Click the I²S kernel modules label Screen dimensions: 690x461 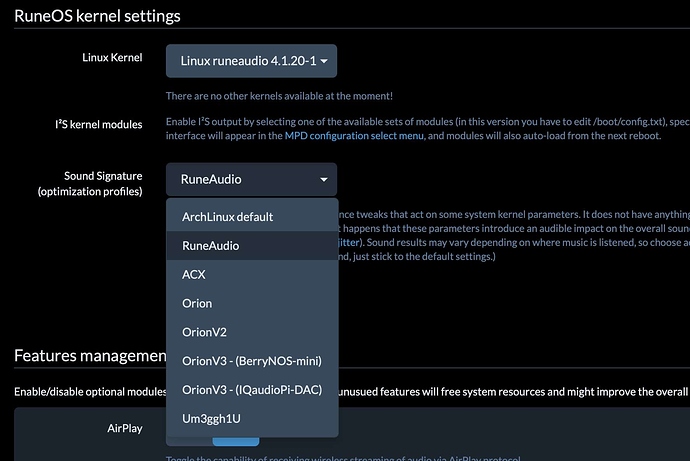tap(99, 124)
